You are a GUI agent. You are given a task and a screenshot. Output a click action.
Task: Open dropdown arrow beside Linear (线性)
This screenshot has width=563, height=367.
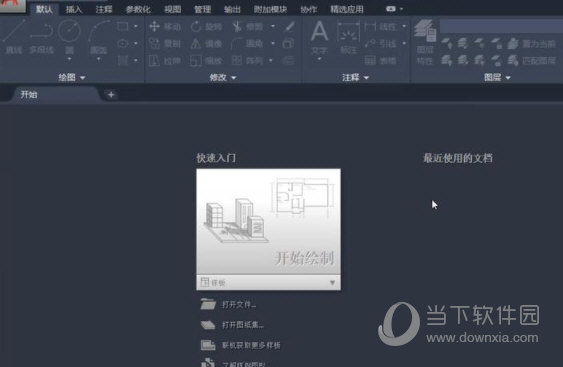point(404,26)
